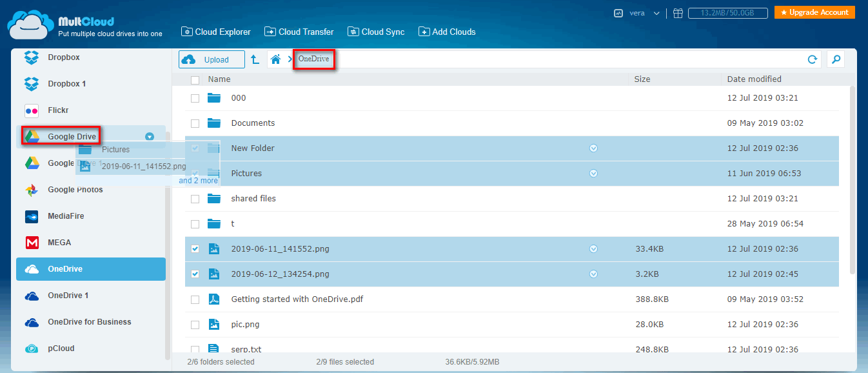
Task: Expand the Google Drive dropdown arrow
Action: coord(150,137)
